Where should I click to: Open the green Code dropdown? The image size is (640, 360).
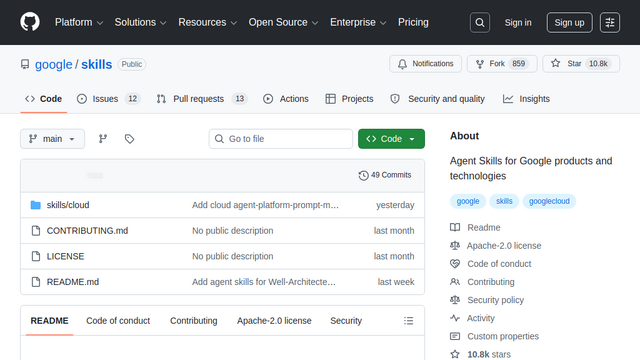pyautogui.click(x=391, y=139)
